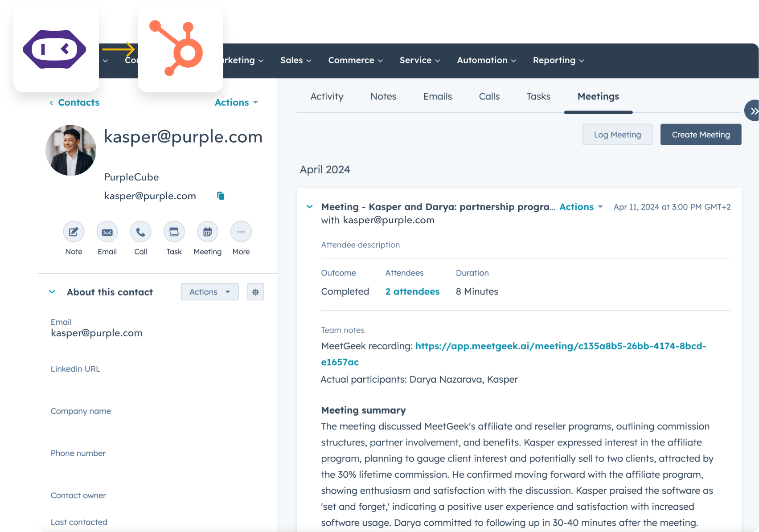Open the meeting entry Actions dropdown
The width and height of the screenshot is (759, 532).
tap(581, 207)
